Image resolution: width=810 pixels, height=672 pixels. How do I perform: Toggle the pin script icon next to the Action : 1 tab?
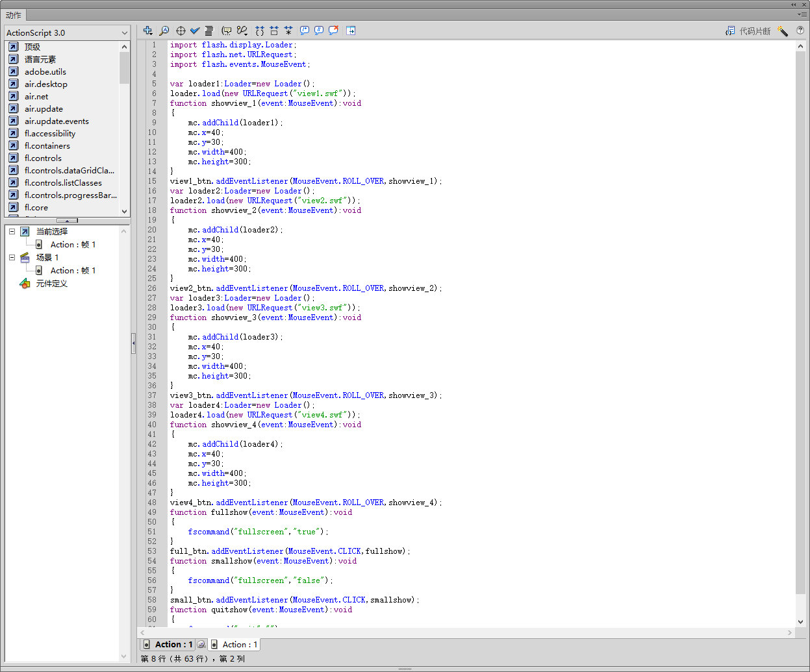coord(201,645)
